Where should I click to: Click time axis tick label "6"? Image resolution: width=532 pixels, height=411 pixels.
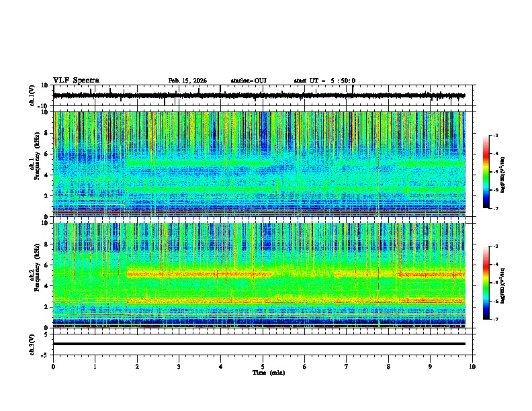click(304, 367)
